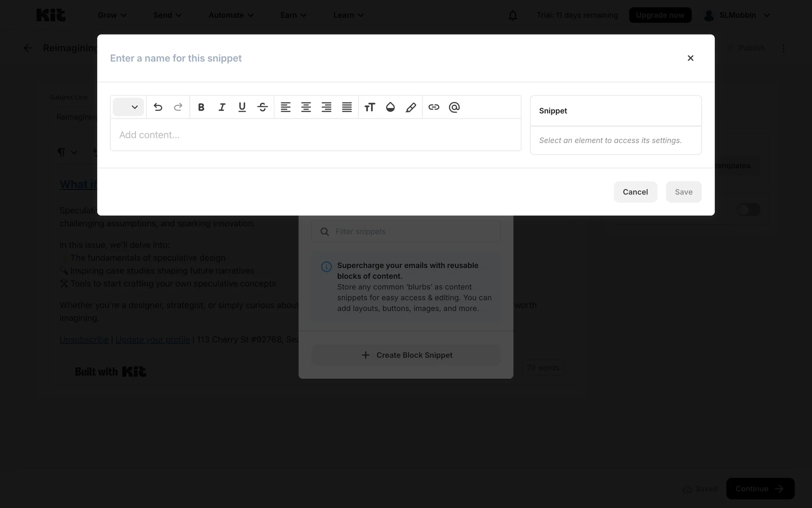Open the block type dropdown in toolbar
This screenshot has width=812, height=508.
(x=128, y=107)
